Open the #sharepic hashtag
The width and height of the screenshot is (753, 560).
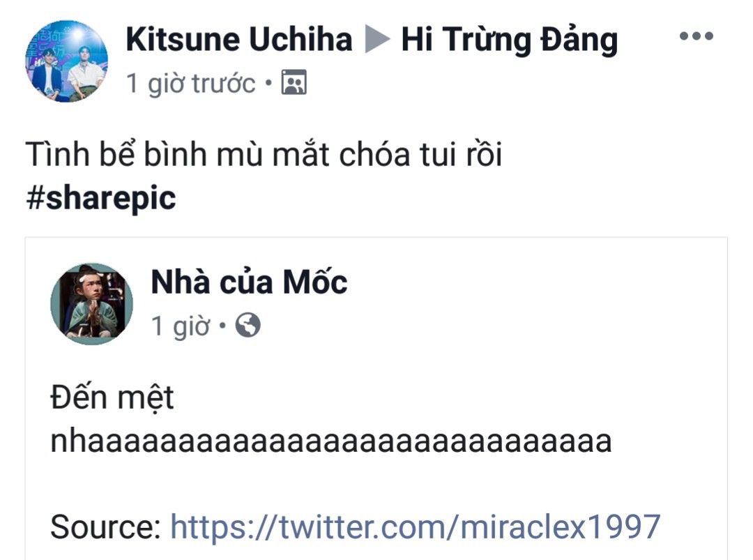pyautogui.click(x=100, y=198)
